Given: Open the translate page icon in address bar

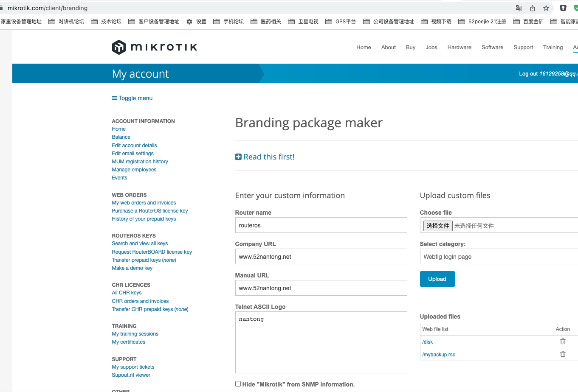Looking at the screenshot, I should pyautogui.click(x=519, y=8).
